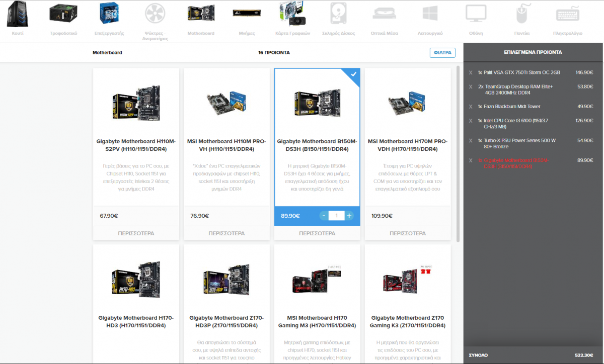Screen dimensions: 604x364
Task: Choose the Οθόνη monitor category icon
Action: point(476,14)
